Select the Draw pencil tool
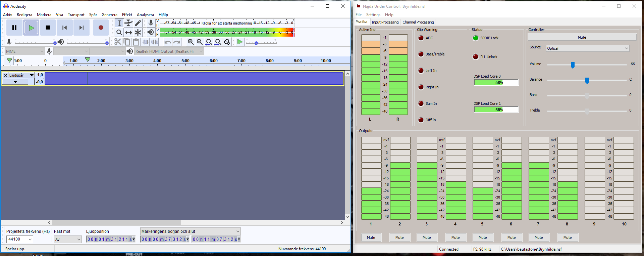Screen dimensions: 644x256 tap(138, 23)
